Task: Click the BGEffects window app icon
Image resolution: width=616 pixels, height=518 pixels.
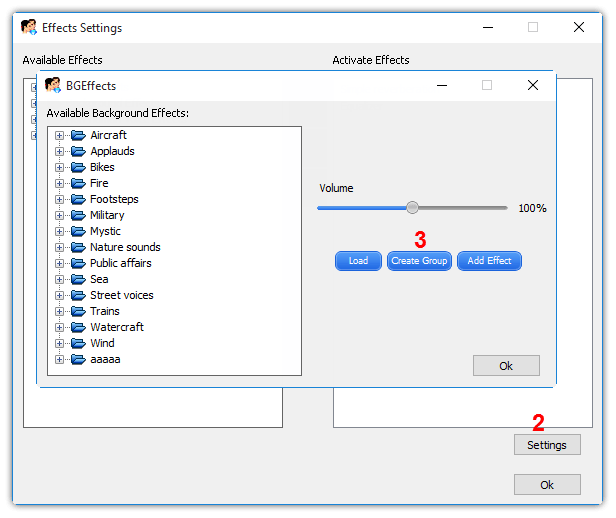Action: pos(53,85)
